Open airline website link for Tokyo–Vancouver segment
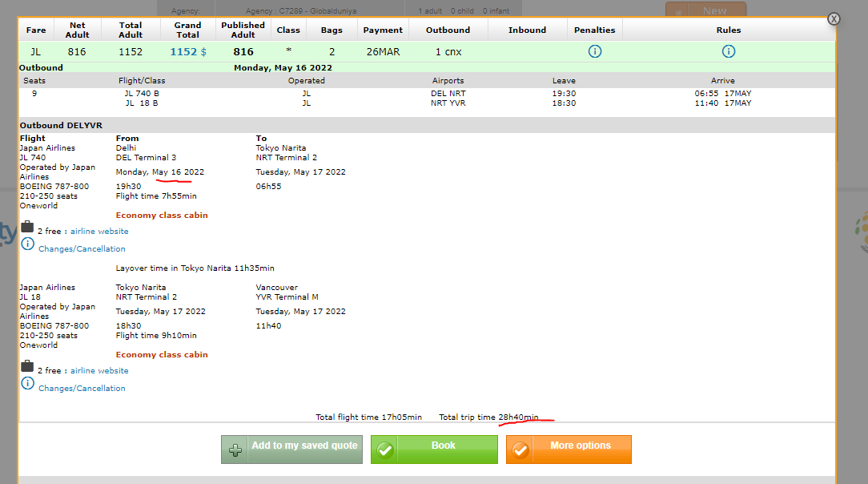Image resolution: width=868 pixels, height=484 pixels. click(99, 371)
